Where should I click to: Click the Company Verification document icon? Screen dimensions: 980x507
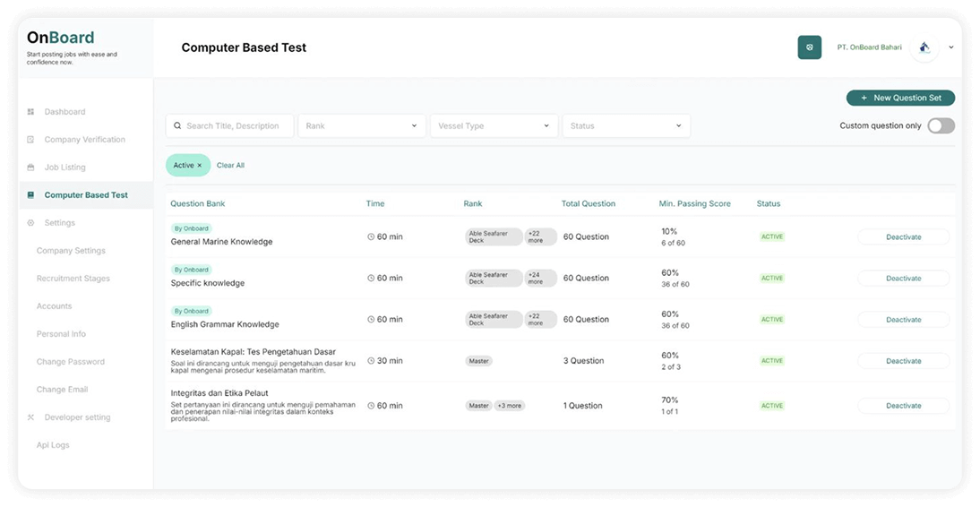click(30, 140)
